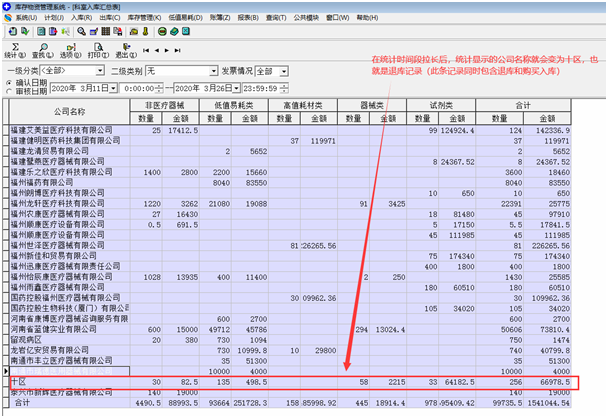Click the dark grid table toolbar icon
This screenshot has height=418, width=608.
105,31
